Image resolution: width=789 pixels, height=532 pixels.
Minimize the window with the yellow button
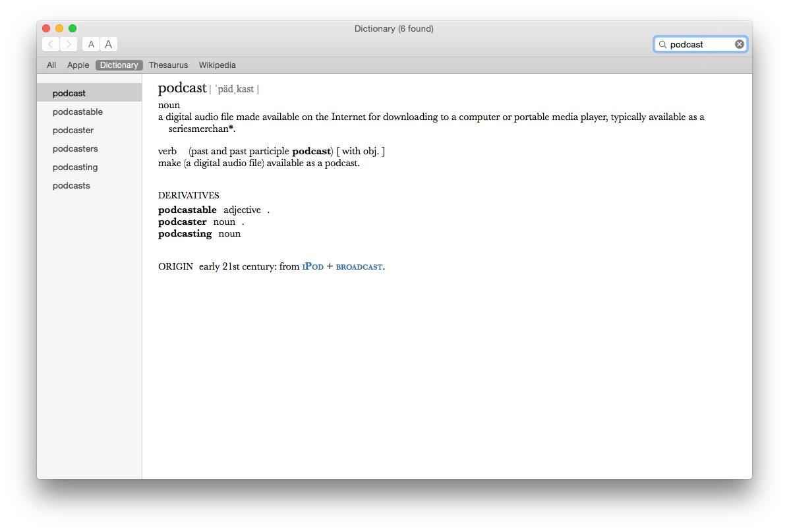[59, 29]
